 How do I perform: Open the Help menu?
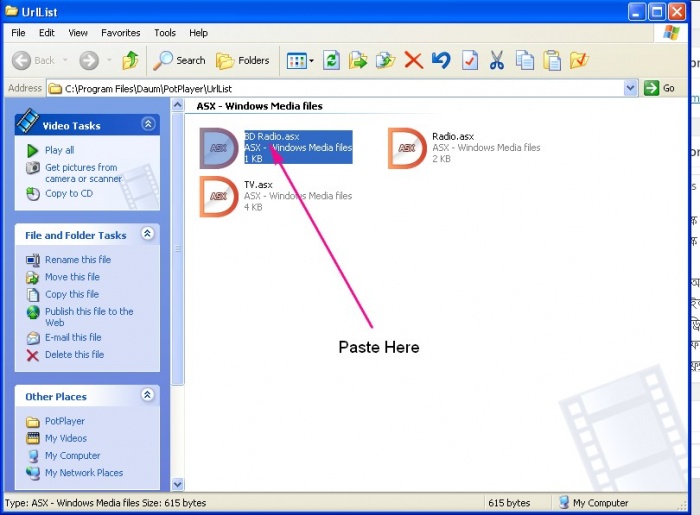point(198,33)
